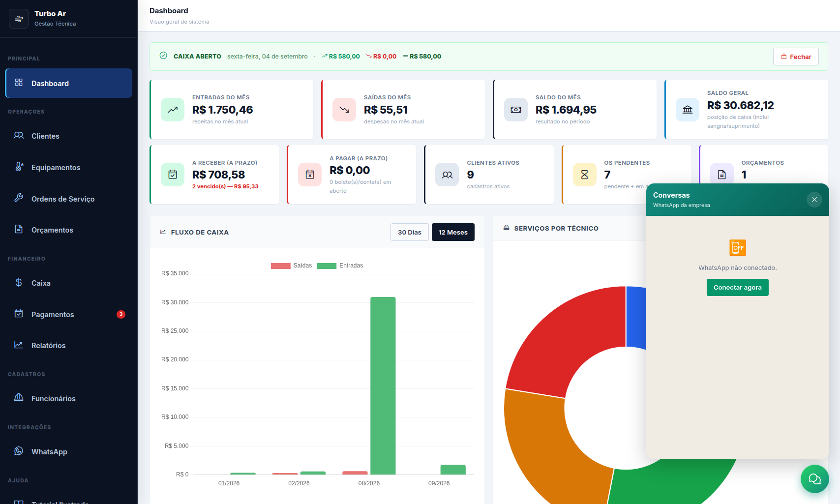840x504 pixels.
Task: Open Ordens de Serviço
Action: tap(69, 199)
